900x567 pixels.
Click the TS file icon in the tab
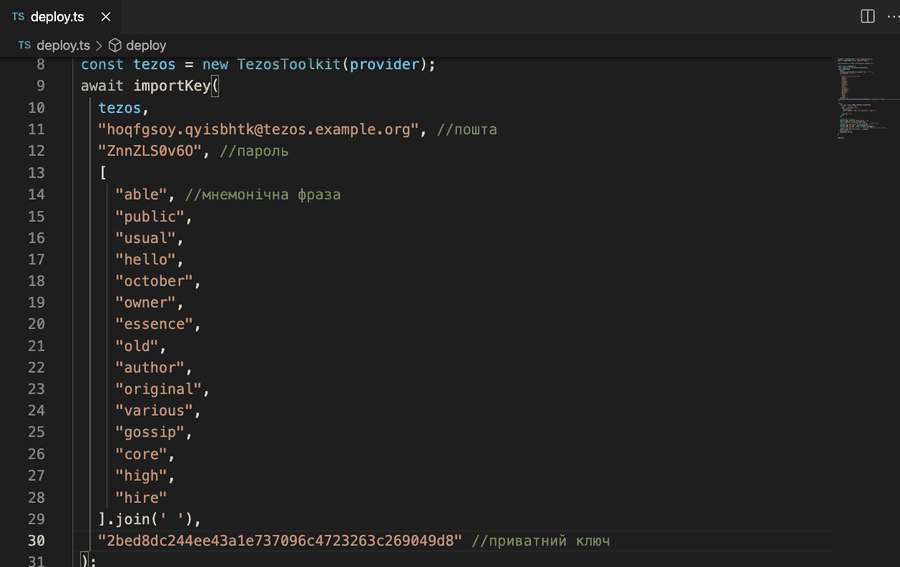pos(18,17)
